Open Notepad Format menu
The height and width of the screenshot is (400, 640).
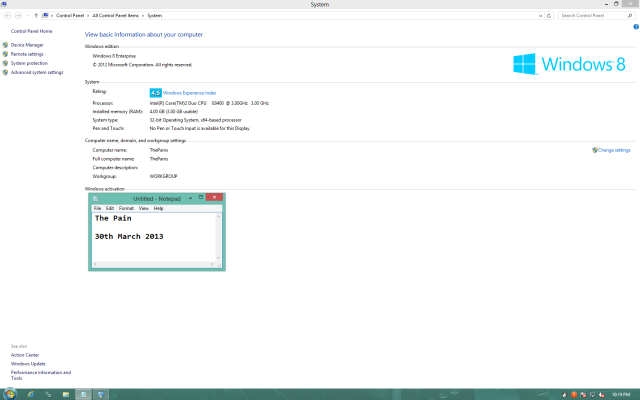pyautogui.click(x=126, y=208)
